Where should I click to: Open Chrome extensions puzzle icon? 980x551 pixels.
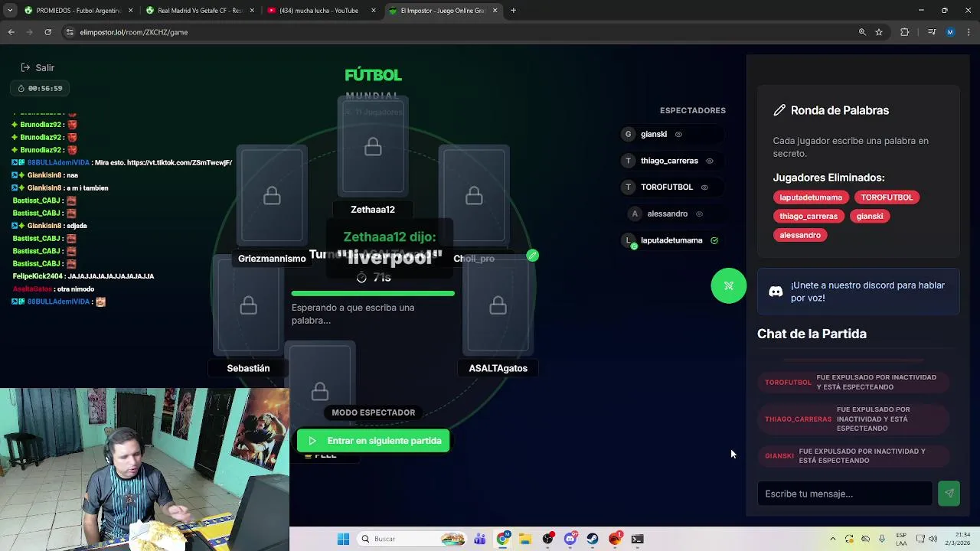coord(905,32)
